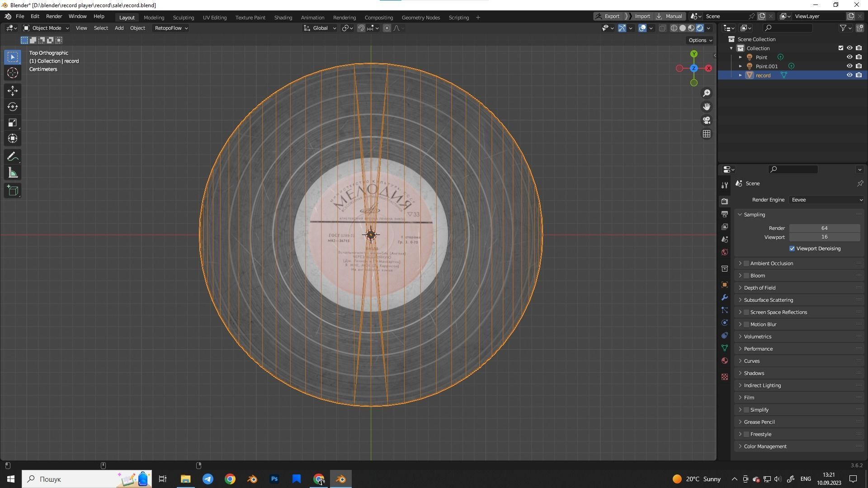Open the Scene properties tab
Image resolution: width=868 pixels, height=488 pixels.
click(x=725, y=239)
